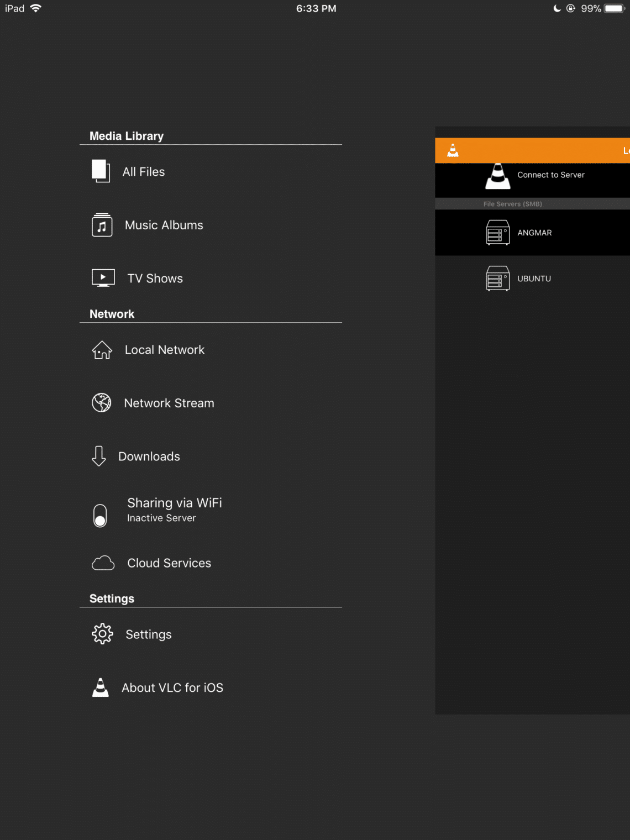
Task: Tap the Local Network house icon
Action: pos(102,350)
